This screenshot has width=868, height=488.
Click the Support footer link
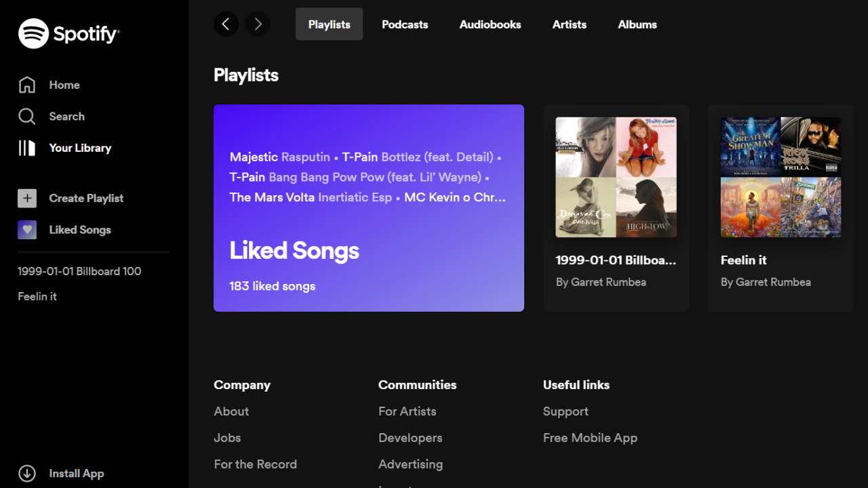point(566,411)
